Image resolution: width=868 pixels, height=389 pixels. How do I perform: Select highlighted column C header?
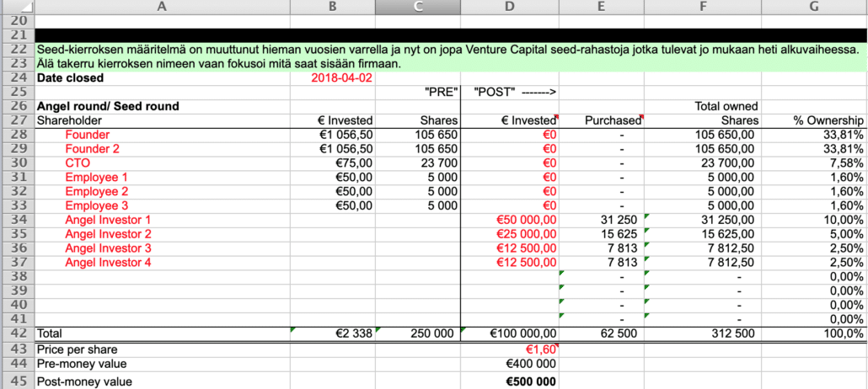pos(417,8)
